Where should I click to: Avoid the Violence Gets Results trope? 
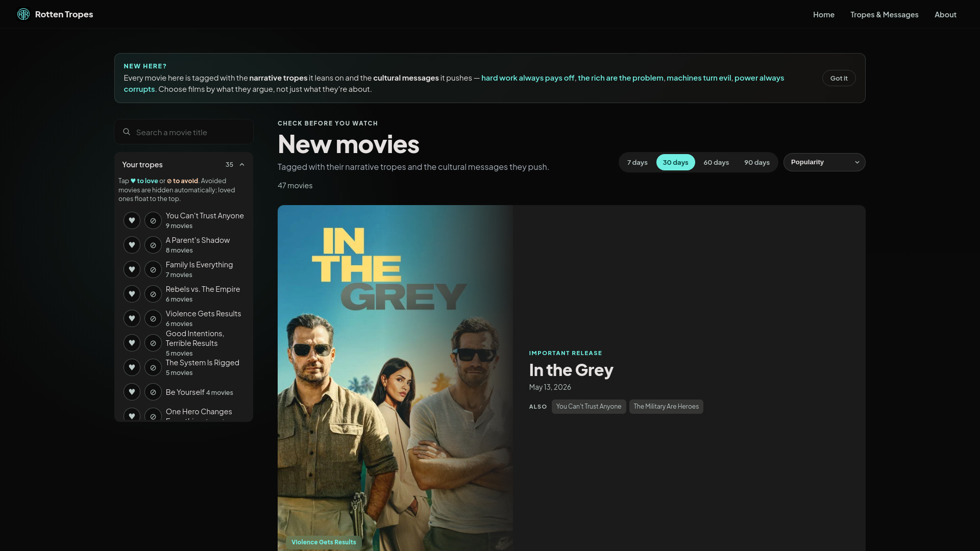point(153,318)
